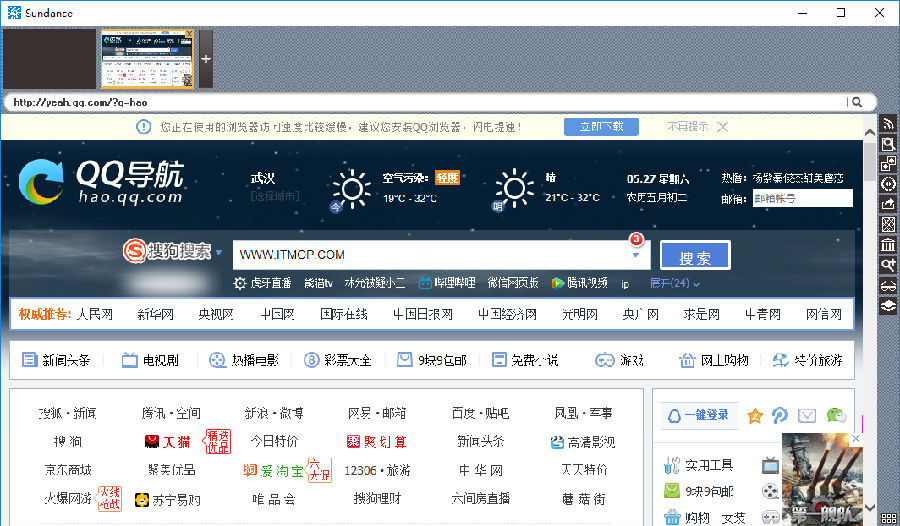Click the zoom-in magnifier sidebar icon
The width and height of the screenshot is (900, 526).
click(888, 265)
